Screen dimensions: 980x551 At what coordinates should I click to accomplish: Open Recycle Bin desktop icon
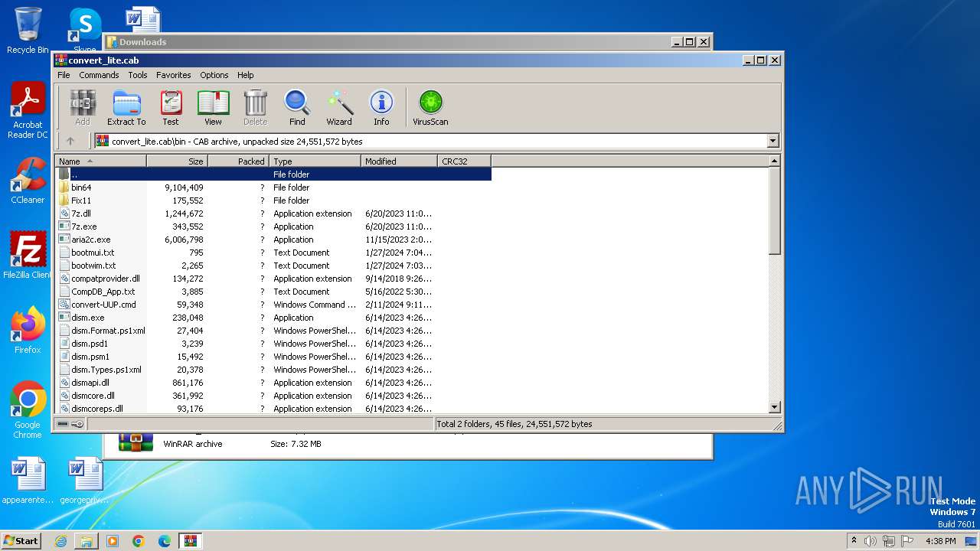pos(28,31)
